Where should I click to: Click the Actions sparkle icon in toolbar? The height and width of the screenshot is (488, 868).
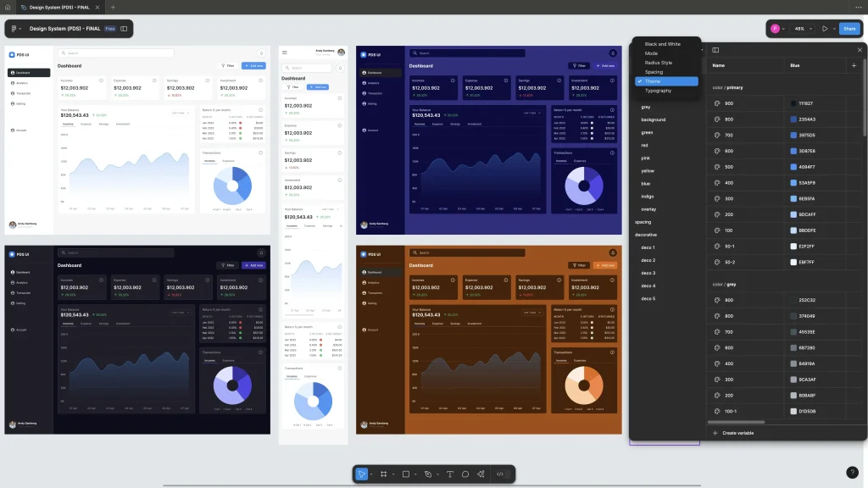[481, 474]
